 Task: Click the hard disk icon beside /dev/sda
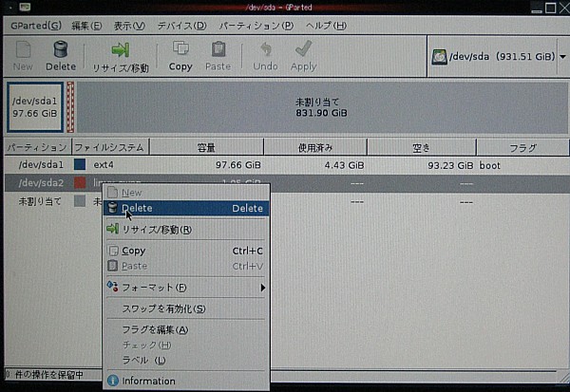pyautogui.click(x=439, y=57)
